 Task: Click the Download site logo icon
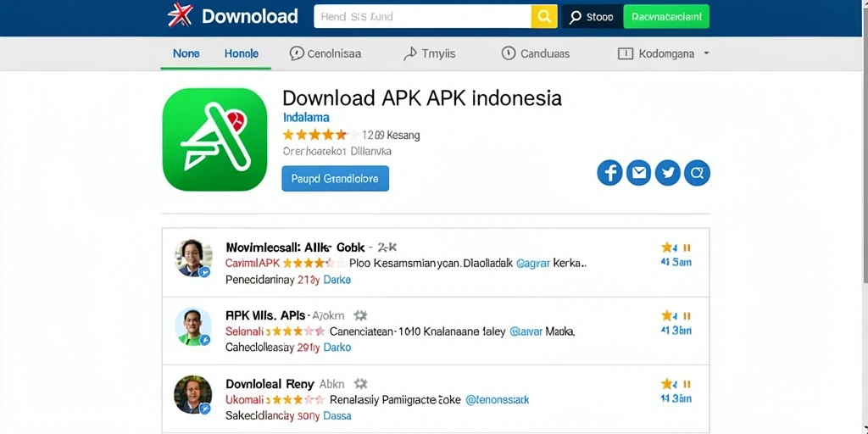(180, 15)
